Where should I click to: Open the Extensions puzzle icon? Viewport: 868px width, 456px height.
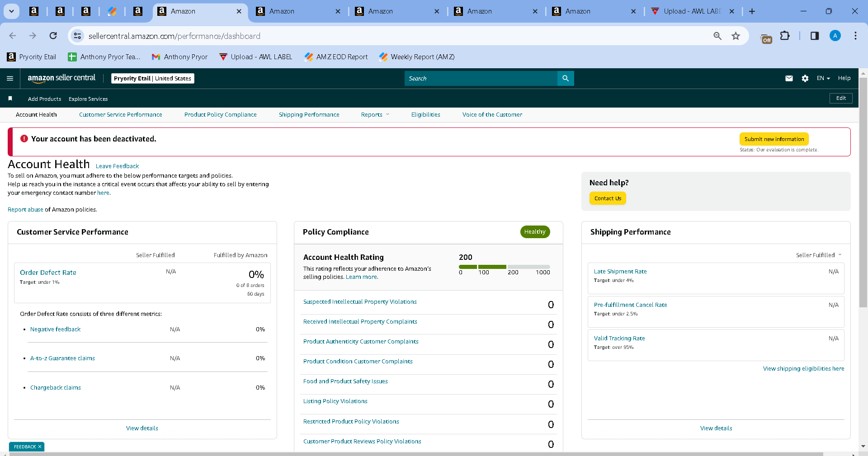(x=785, y=36)
